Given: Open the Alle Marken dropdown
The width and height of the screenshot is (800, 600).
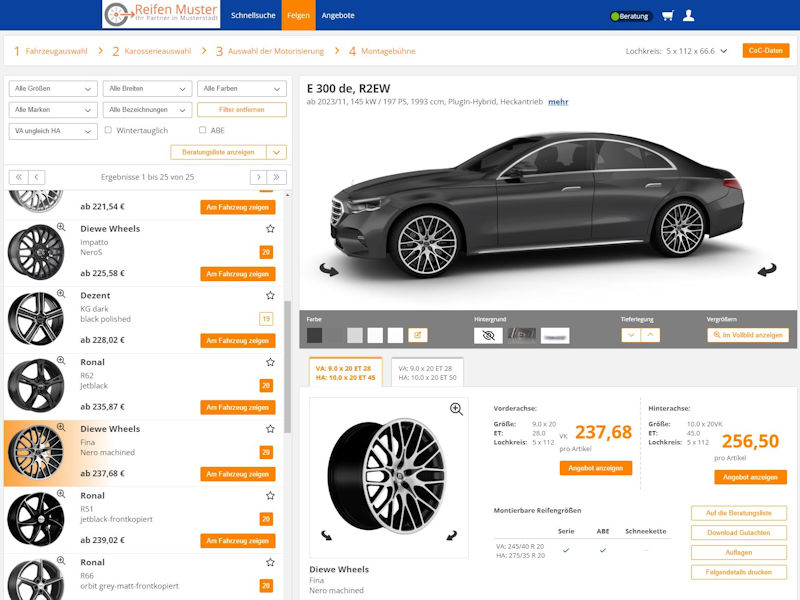Looking at the screenshot, I should click(x=53, y=110).
